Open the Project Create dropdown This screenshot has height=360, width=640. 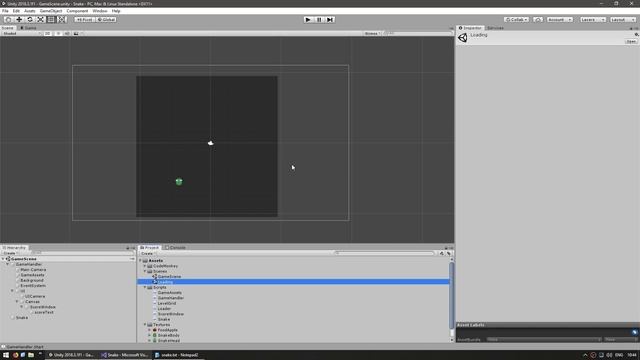(x=147, y=253)
